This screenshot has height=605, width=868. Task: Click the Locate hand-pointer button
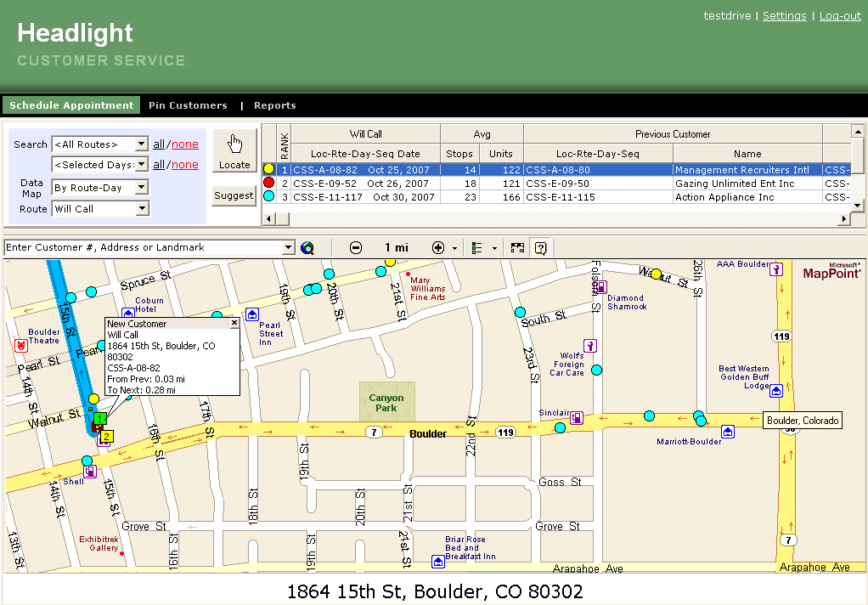coord(234,151)
